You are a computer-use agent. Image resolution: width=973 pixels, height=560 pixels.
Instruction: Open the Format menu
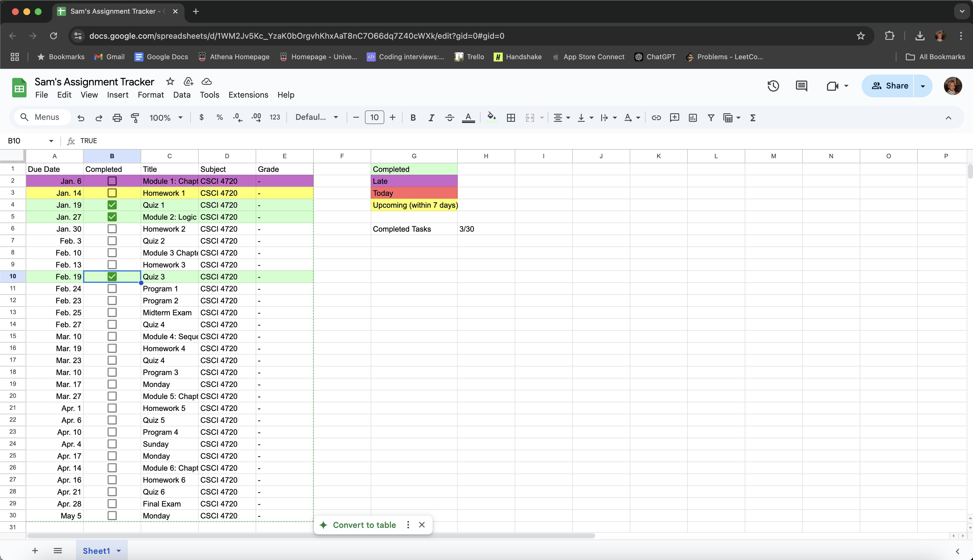click(x=150, y=95)
